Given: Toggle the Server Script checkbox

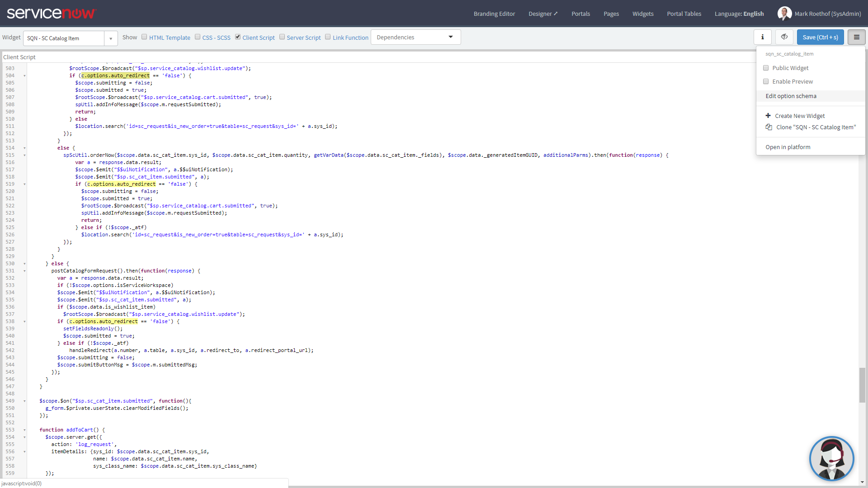Looking at the screenshot, I should [x=282, y=37].
